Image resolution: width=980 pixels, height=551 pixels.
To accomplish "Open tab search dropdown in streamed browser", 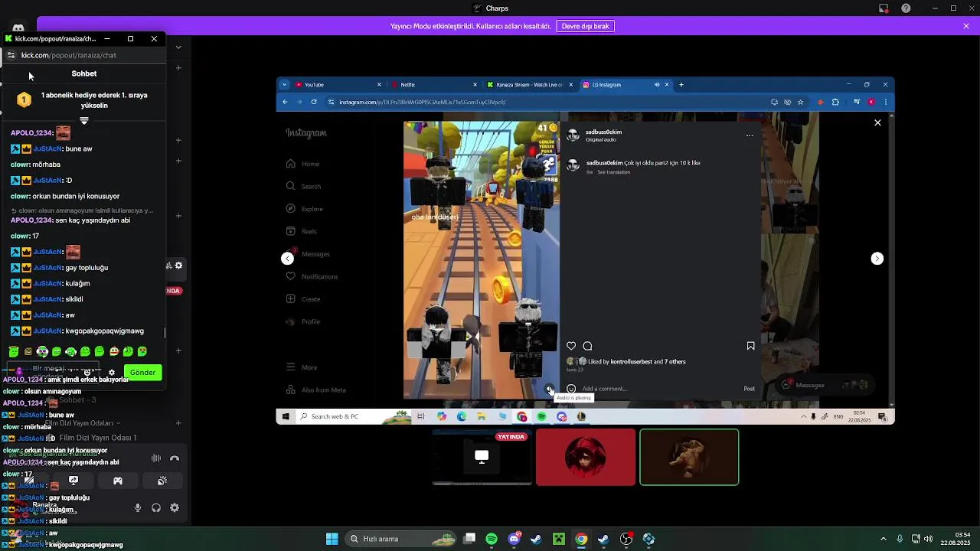I will pos(285,85).
